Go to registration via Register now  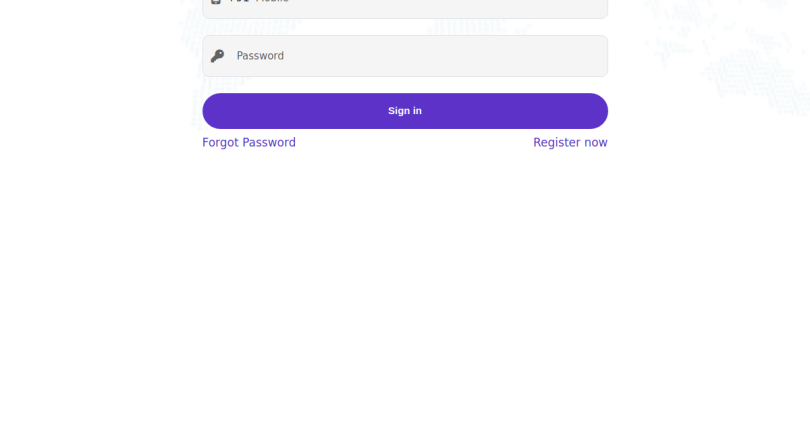570,142
